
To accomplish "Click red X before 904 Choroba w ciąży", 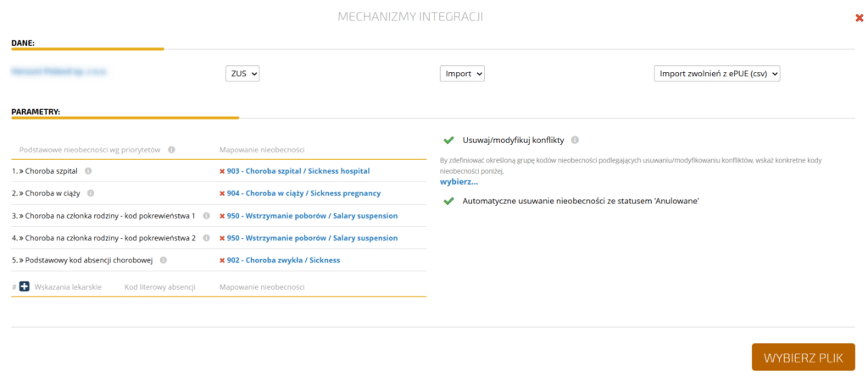I will pyautogui.click(x=222, y=193).
